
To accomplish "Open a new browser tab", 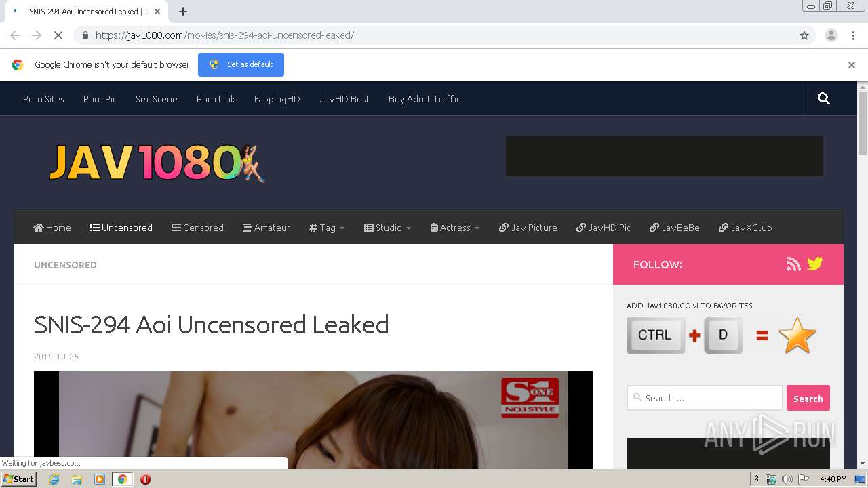I will tap(183, 12).
